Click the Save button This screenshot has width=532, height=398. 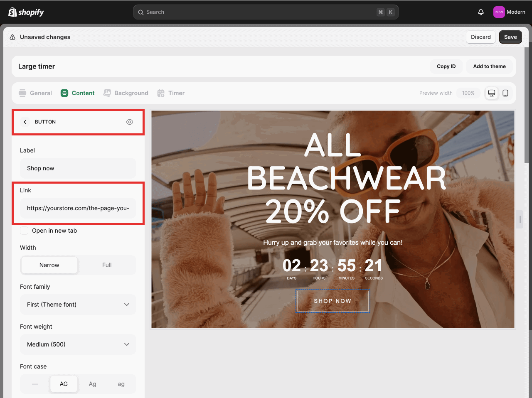(510, 37)
